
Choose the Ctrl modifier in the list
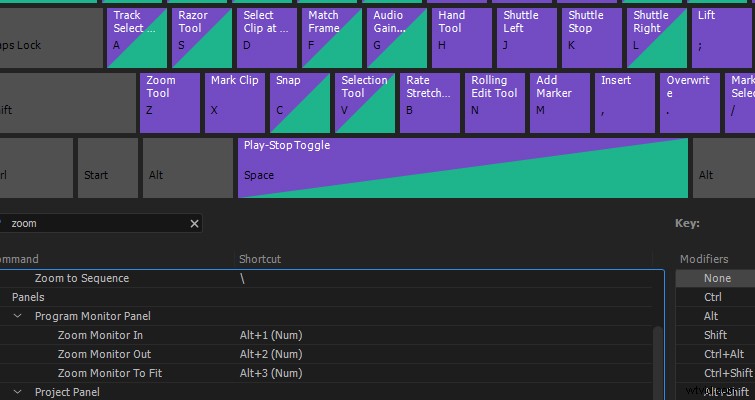715,297
